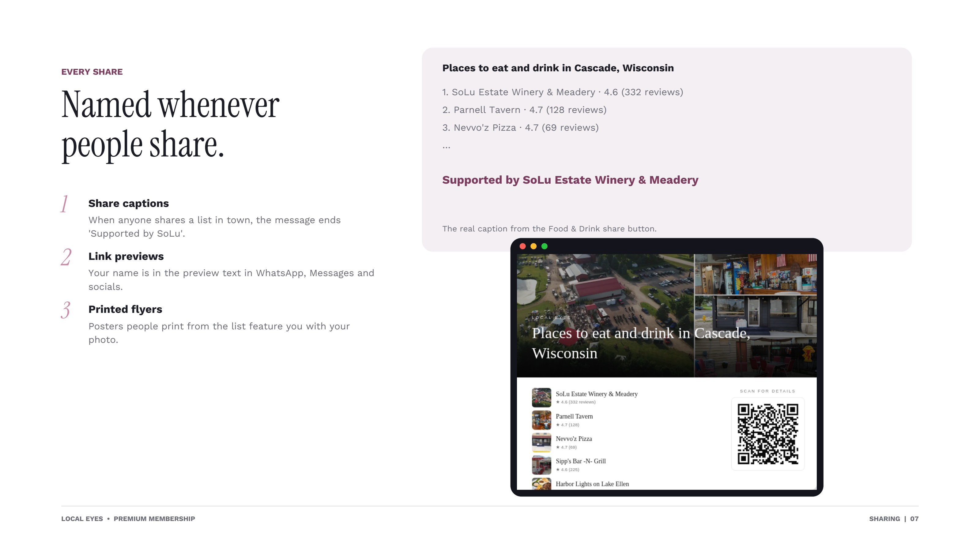Viewport: 980px width, 551px height.
Task: Select 'Sipp's Bar -N- Grill' in flyer list
Action: 581,461
